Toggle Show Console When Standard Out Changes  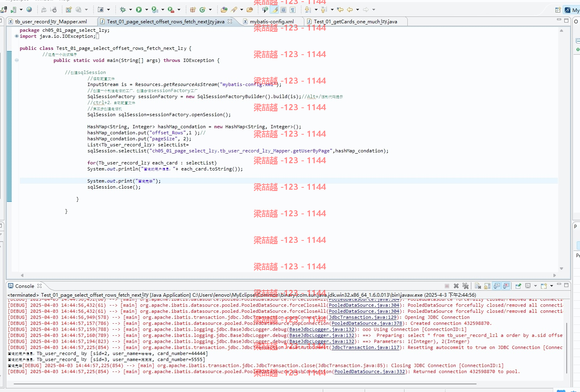pyautogui.click(x=497, y=286)
